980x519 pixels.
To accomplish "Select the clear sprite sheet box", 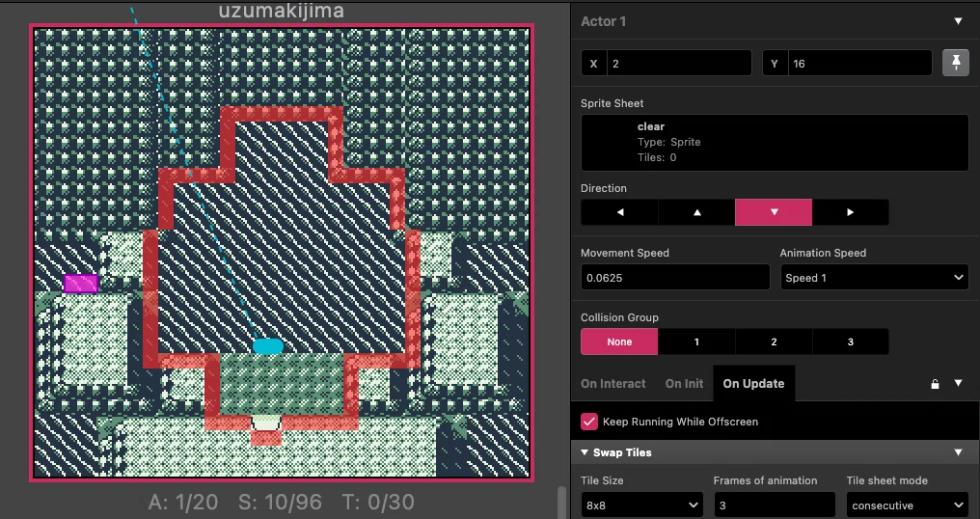I will click(775, 143).
